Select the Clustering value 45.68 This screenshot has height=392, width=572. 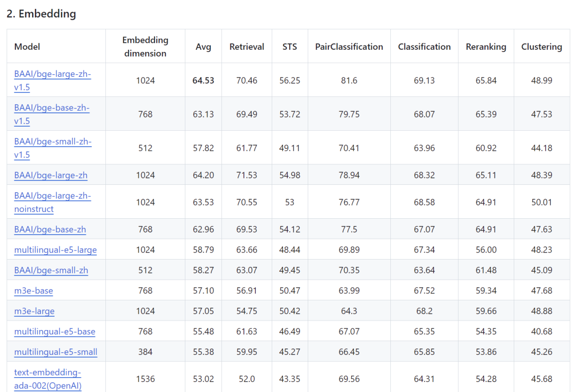click(542, 379)
